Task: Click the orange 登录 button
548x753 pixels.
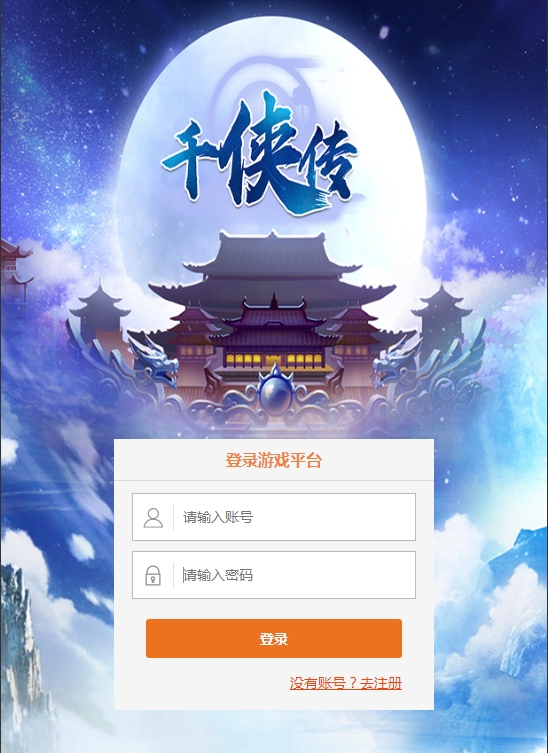Action: click(x=274, y=638)
